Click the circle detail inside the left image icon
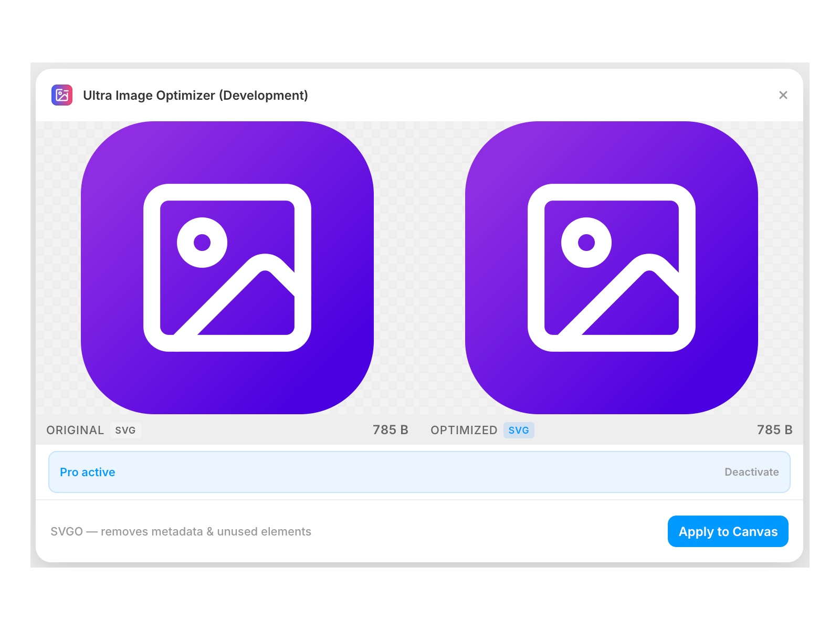 [x=203, y=243]
